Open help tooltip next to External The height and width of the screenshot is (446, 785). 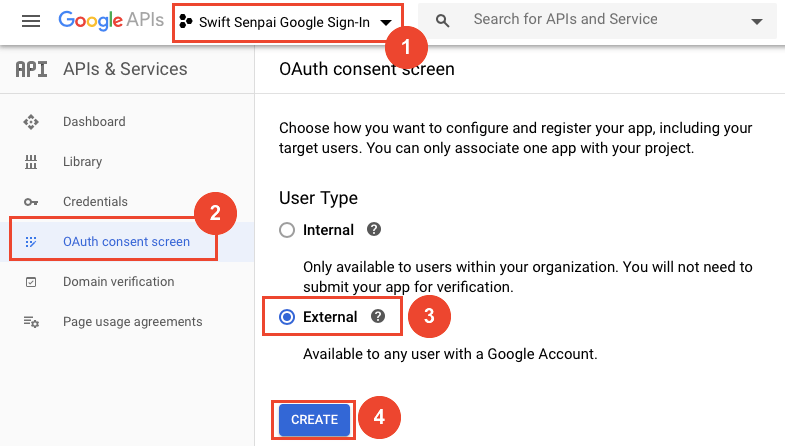point(378,316)
